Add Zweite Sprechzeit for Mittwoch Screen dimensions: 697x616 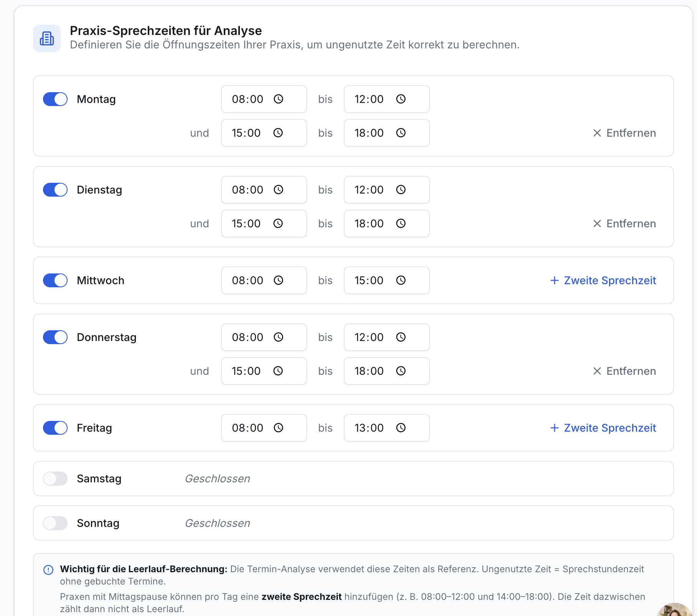click(603, 280)
